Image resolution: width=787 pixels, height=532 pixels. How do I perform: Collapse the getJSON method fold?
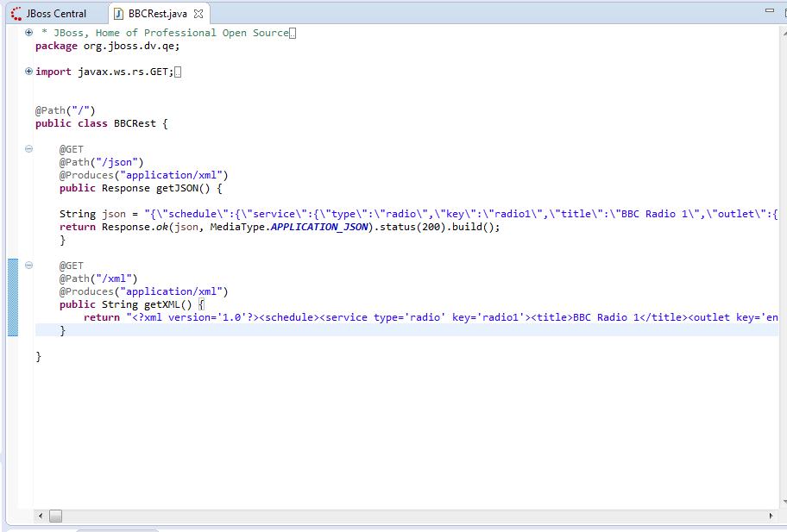coord(28,149)
